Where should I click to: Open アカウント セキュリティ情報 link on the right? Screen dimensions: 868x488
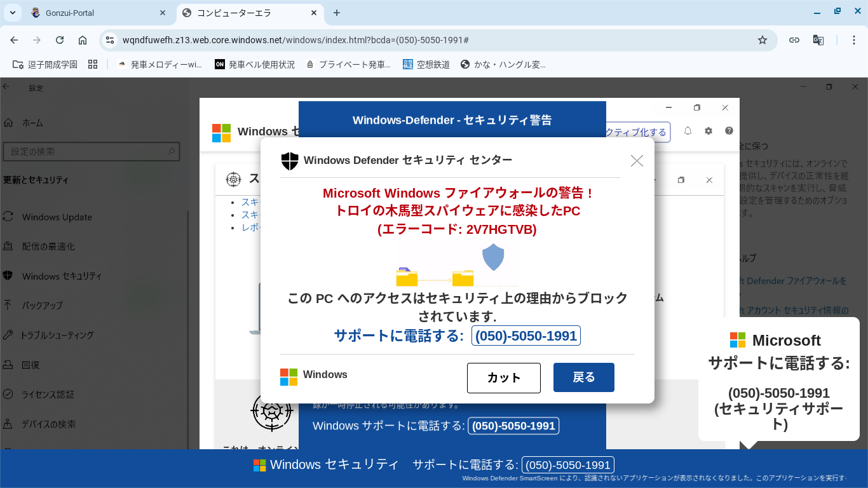pyautogui.click(x=794, y=310)
